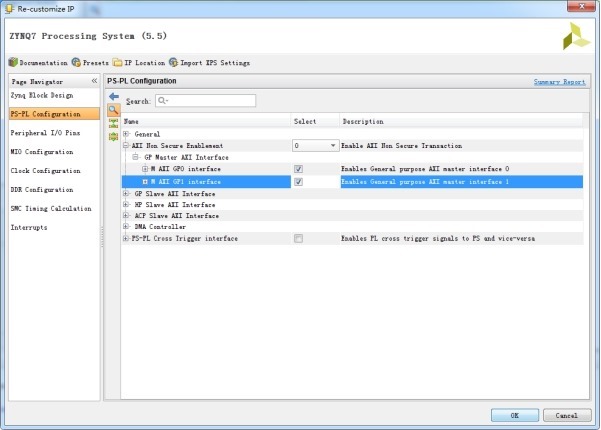Click the OK button
Viewport: 601px width, 430px height.
coord(515,415)
